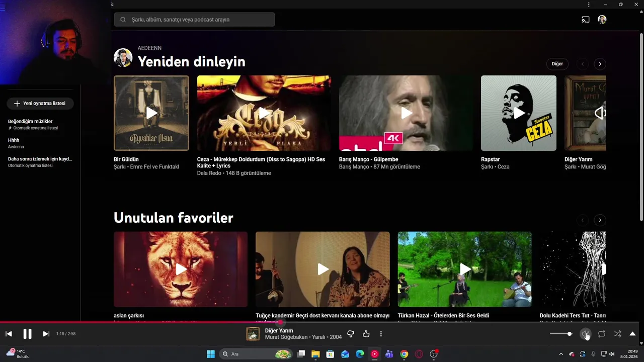
Task: Click the cast to device icon
Action: click(x=585, y=20)
